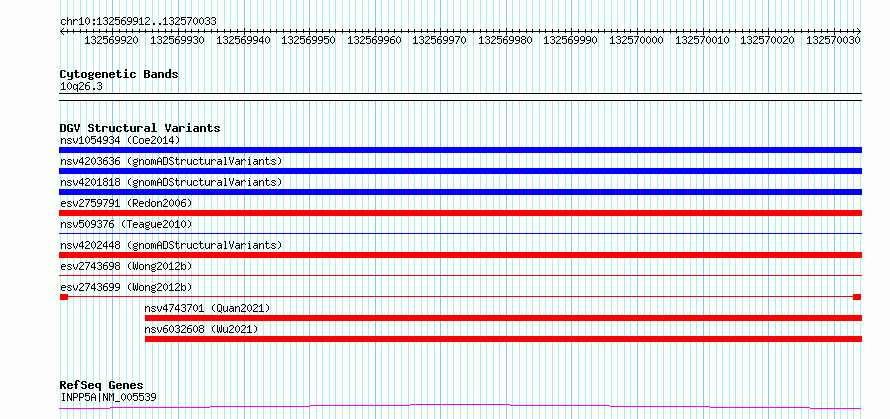The width and height of the screenshot is (890, 419).
Task: Click the blue bar under nsv4203636
Action: click(x=460, y=171)
